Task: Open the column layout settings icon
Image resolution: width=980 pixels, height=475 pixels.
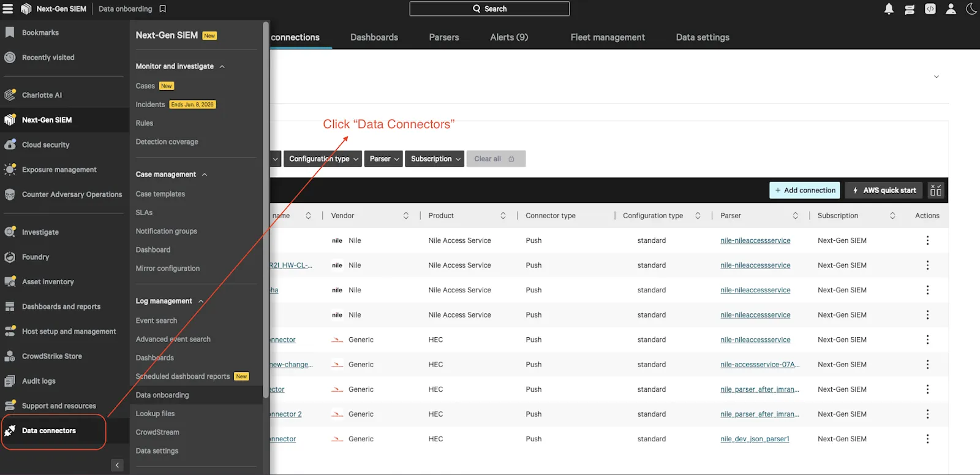Action: 936,191
